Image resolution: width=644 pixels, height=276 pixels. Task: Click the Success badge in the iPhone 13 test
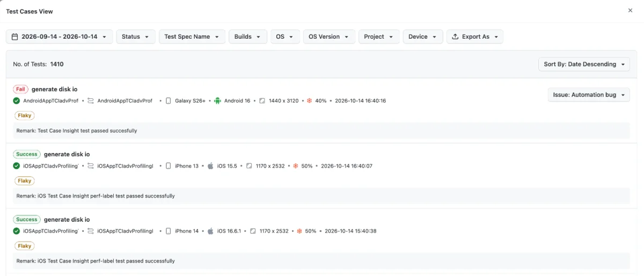click(x=27, y=154)
